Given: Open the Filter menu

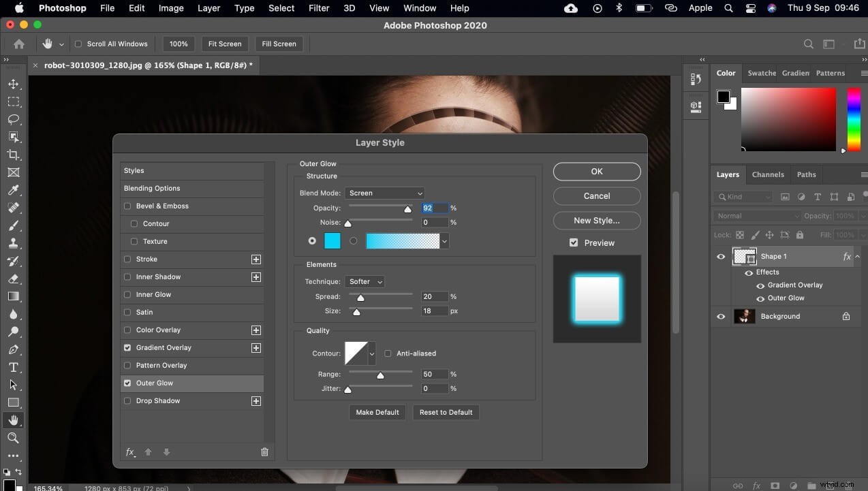Looking at the screenshot, I should click(x=318, y=8).
